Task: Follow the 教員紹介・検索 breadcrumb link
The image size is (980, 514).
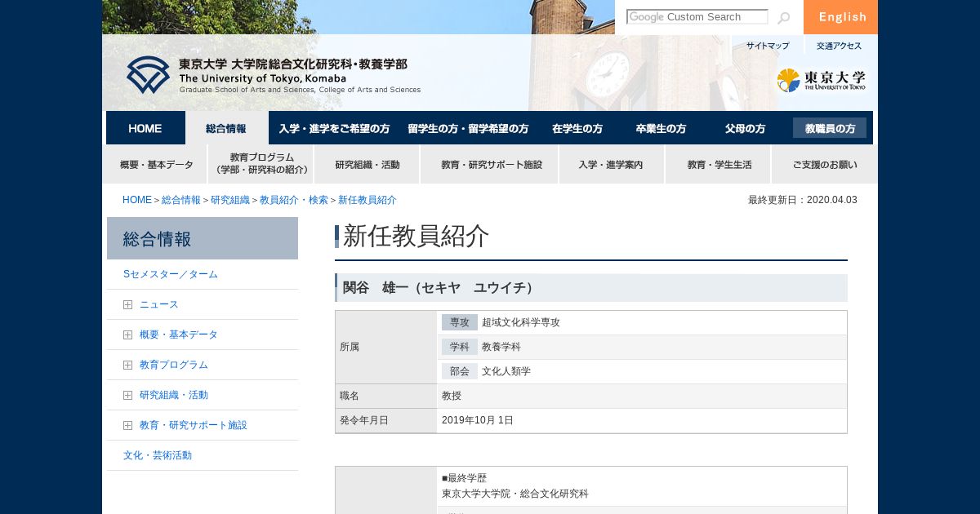Action: [x=294, y=200]
